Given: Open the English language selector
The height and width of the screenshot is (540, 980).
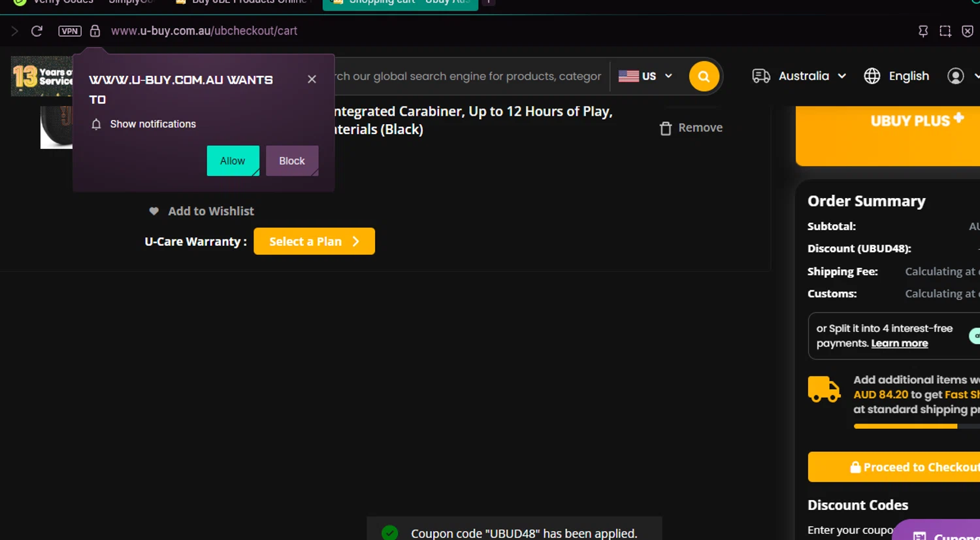Looking at the screenshot, I should point(909,76).
